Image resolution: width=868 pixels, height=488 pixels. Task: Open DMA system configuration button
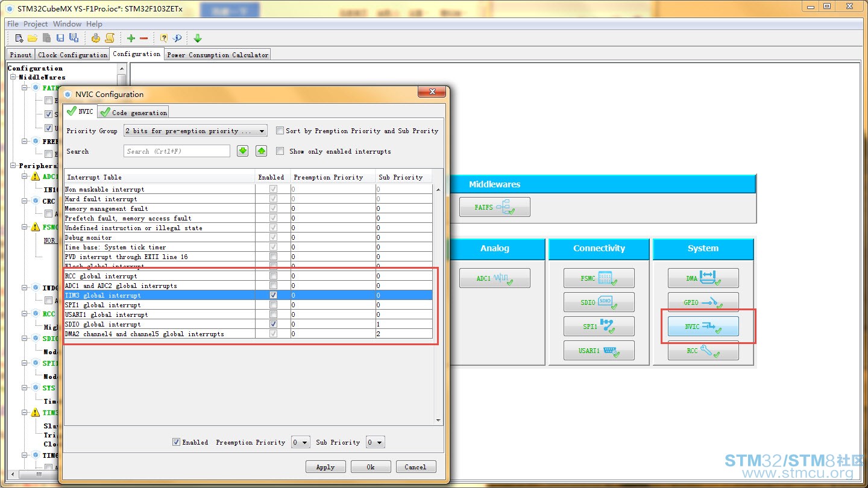click(x=703, y=278)
